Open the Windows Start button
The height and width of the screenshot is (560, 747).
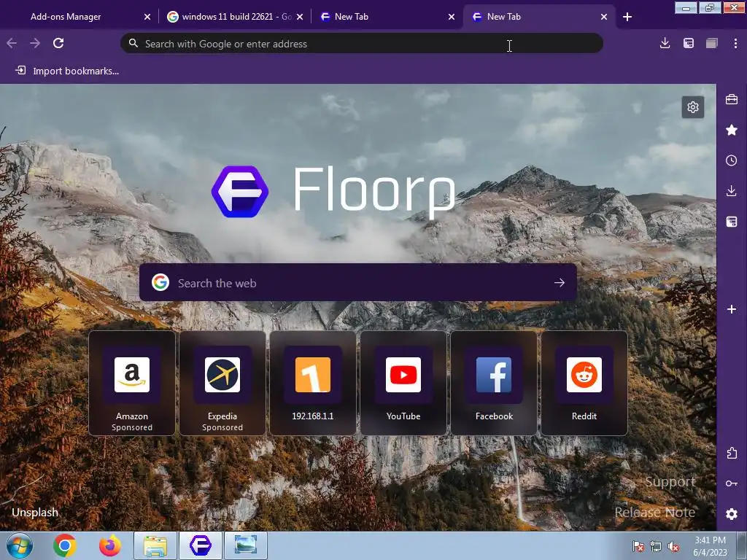pyautogui.click(x=20, y=545)
